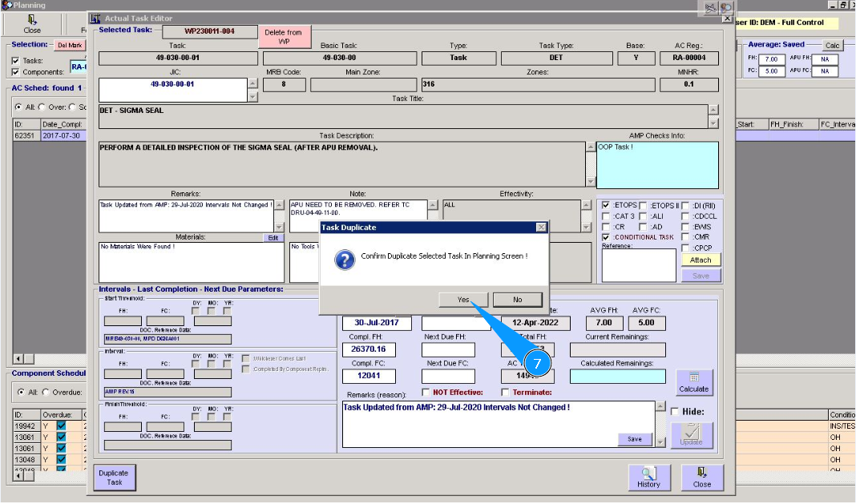Click the Compl. FH field 26370.16
Image resolution: width=856 pixels, height=504 pixels.
(x=369, y=349)
